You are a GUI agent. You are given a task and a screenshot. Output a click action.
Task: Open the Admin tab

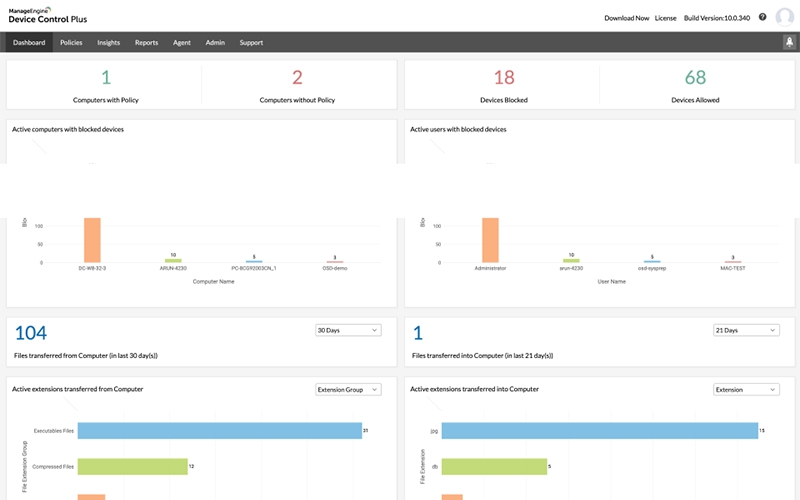pyautogui.click(x=214, y=43)
